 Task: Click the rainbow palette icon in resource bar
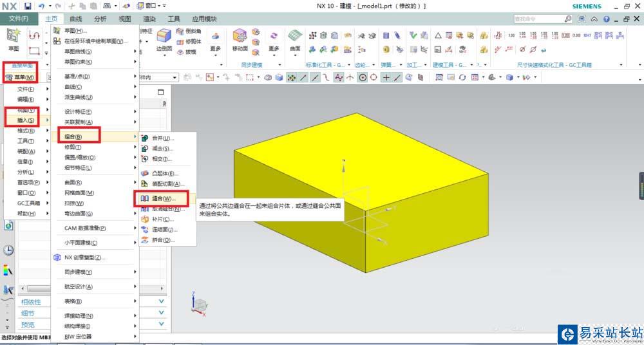(8, 270)
